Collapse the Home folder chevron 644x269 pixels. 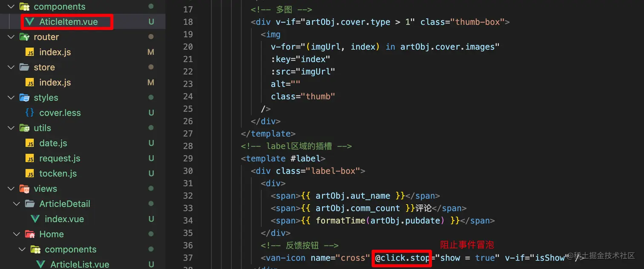[17, 234]
